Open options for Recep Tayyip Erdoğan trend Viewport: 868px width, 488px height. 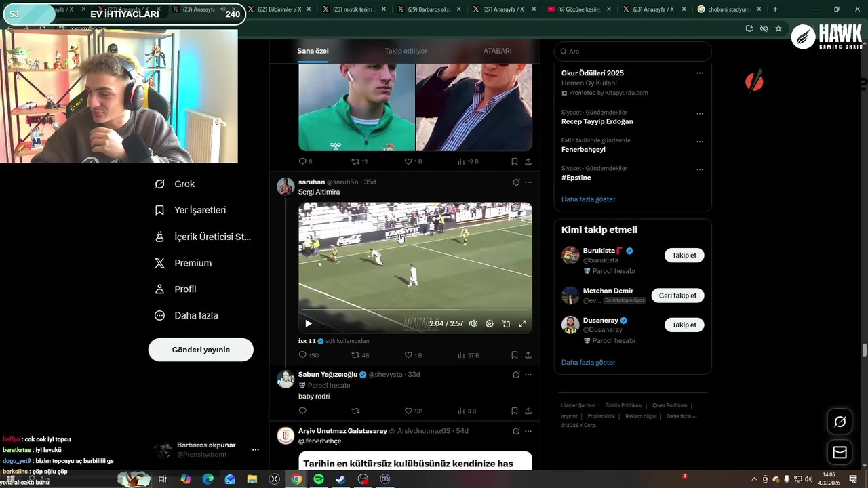click(700, 113)
